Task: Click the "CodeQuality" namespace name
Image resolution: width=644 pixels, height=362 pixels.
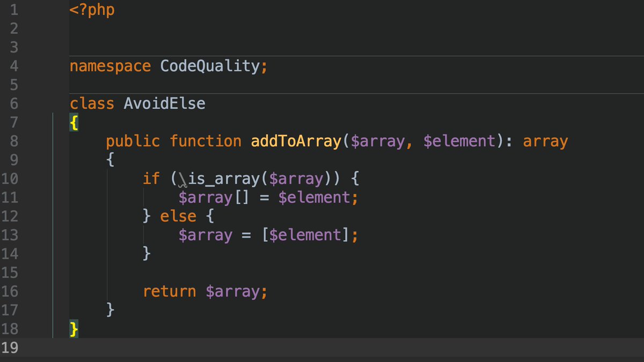Action: point(210,67)
